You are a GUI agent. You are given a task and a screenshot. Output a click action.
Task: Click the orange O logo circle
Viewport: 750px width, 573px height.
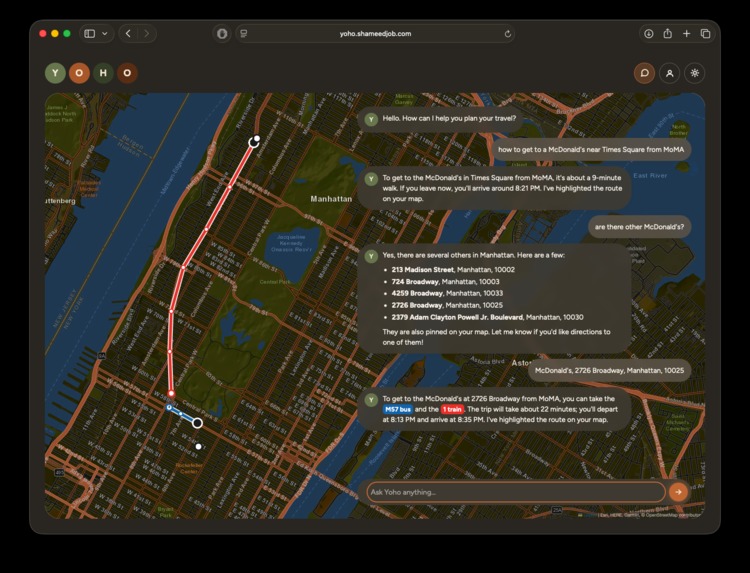click(x=79, y=73)
